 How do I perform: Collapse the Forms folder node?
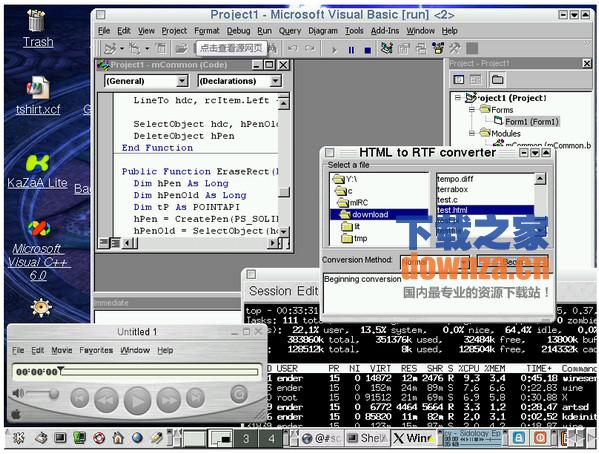472,110
